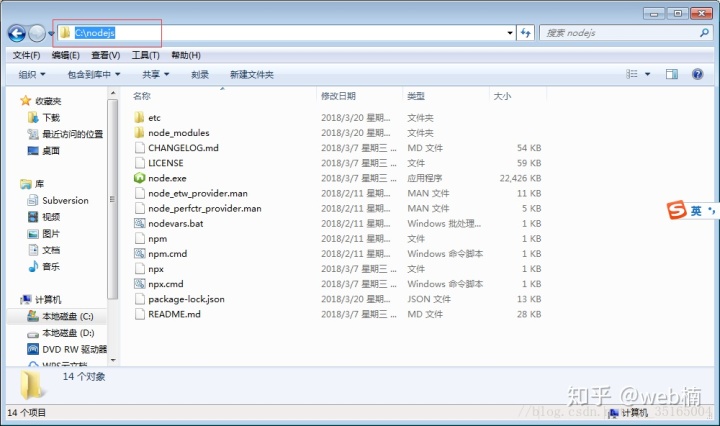This screenshot has height=426, width=720.
Task: Select 本地磁盘 (C:) drive
Action: pyautogui.click(x=68, y=316)
